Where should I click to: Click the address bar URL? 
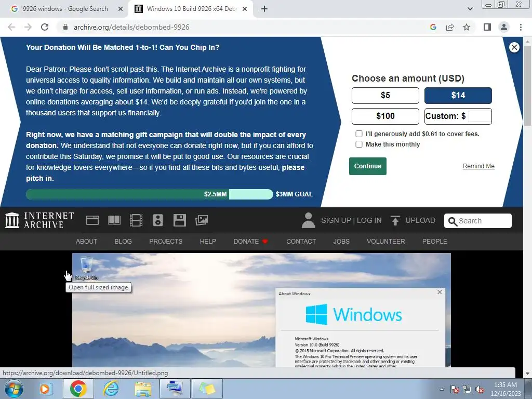[x=131, y=27]
